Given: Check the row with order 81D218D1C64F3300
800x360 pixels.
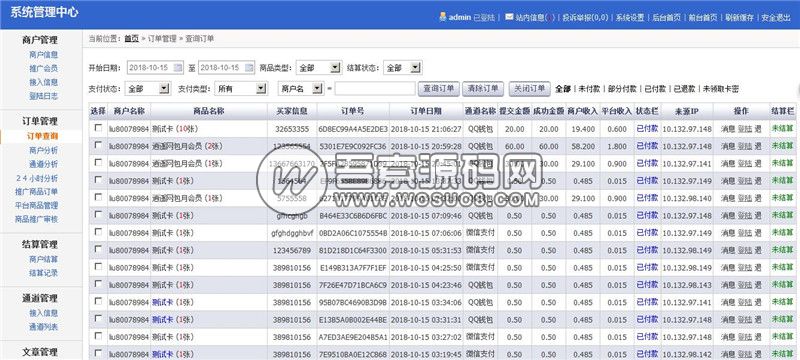Looking at the screenshot, I should (x=98, y=249).
